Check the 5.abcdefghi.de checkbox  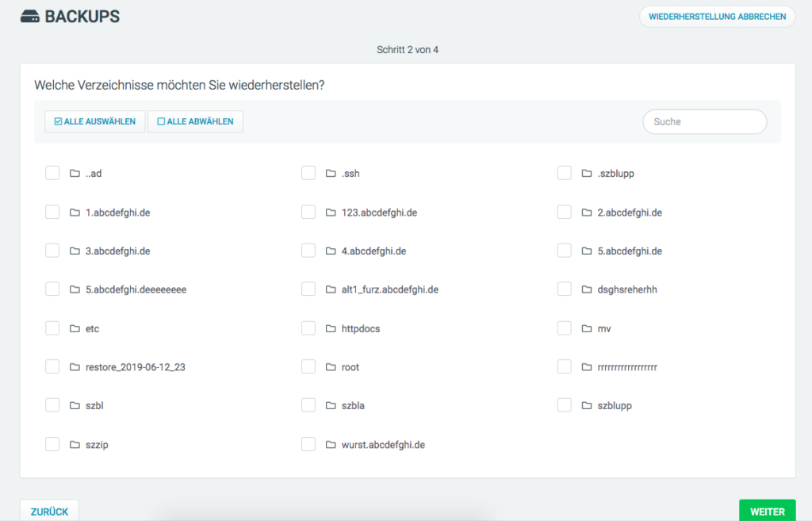coord(564,250)
